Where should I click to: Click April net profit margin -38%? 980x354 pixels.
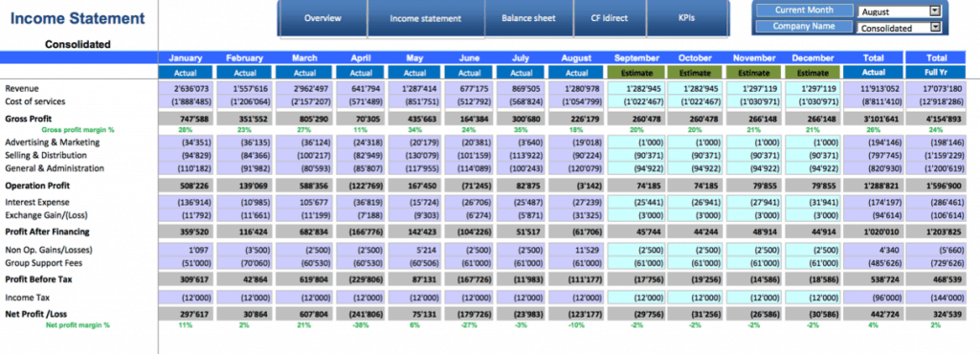point(360,325)
